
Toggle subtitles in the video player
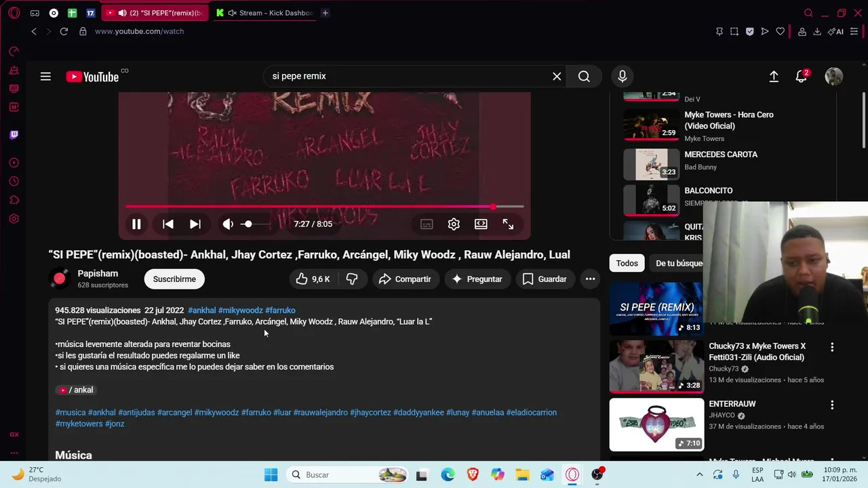(x=427, y=224)
